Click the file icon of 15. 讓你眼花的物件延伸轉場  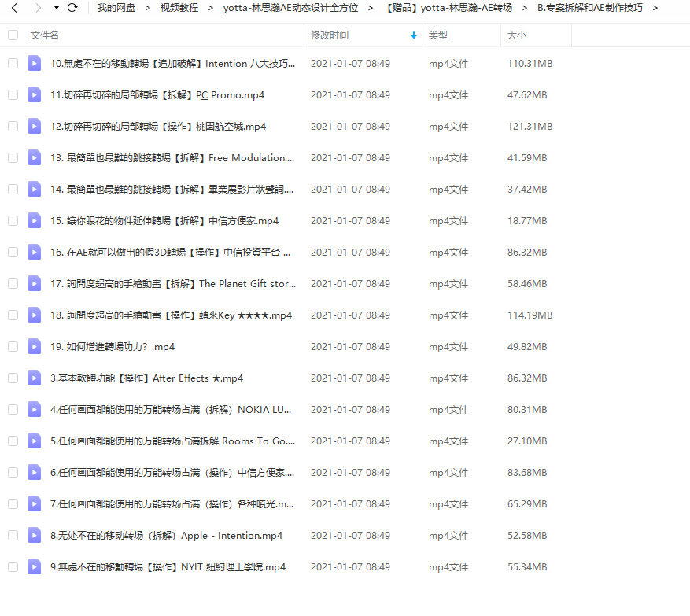click(35, 220)
